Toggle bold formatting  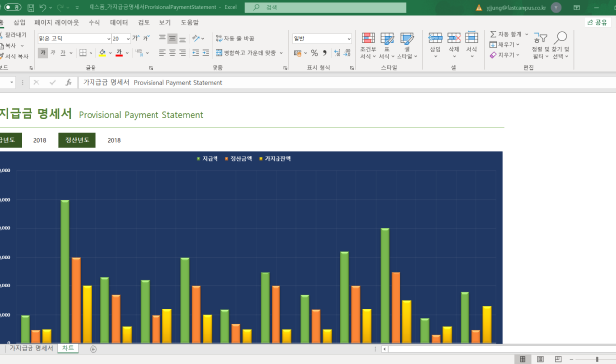pos(43,52)
